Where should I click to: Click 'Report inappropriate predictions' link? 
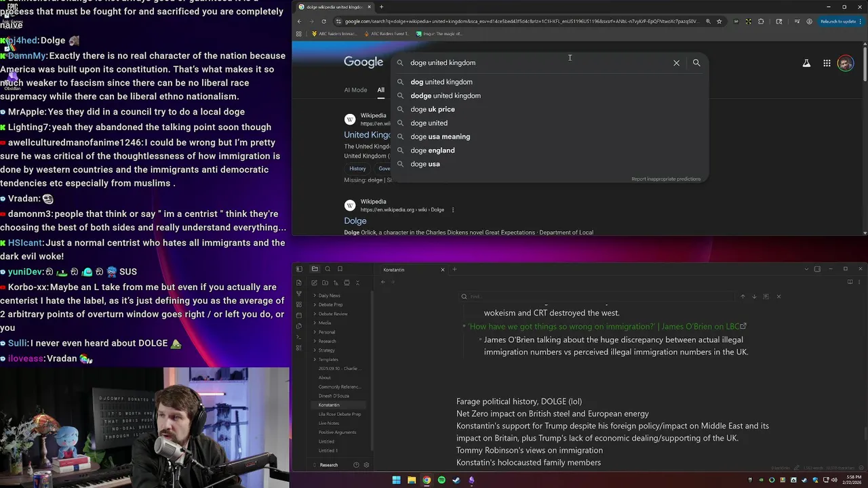[666, 179]
